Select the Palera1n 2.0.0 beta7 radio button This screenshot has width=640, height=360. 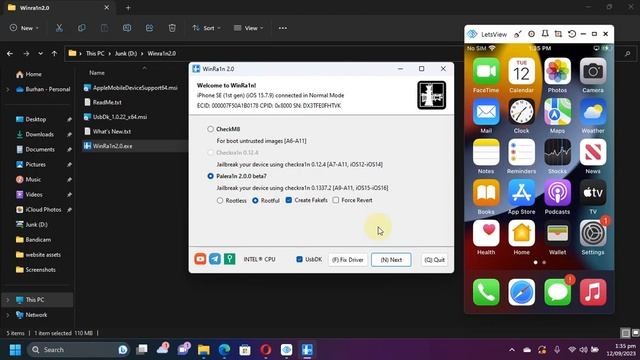210,176
